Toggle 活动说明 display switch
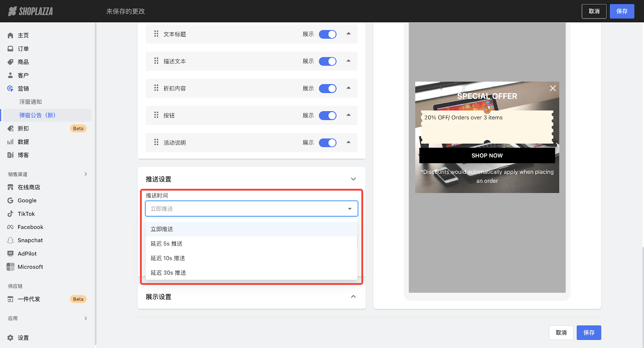 pyautogui.click(x=328, y=143)
